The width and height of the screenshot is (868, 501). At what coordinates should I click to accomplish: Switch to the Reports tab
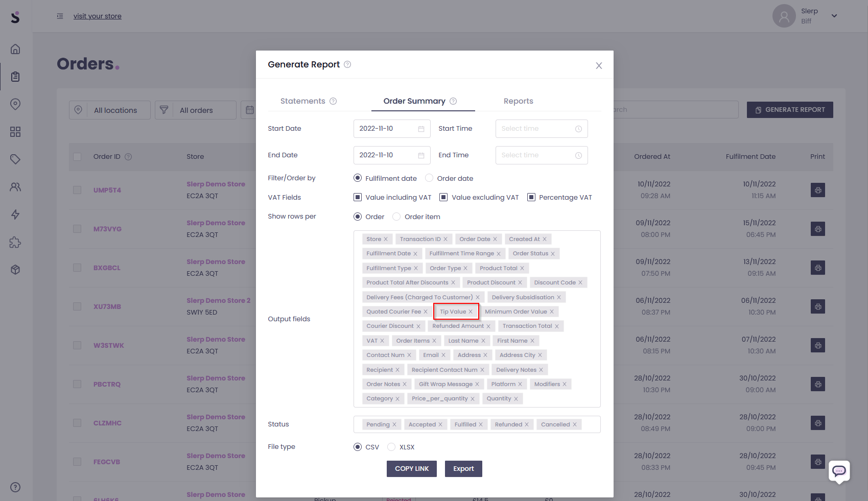click(518, 101)
